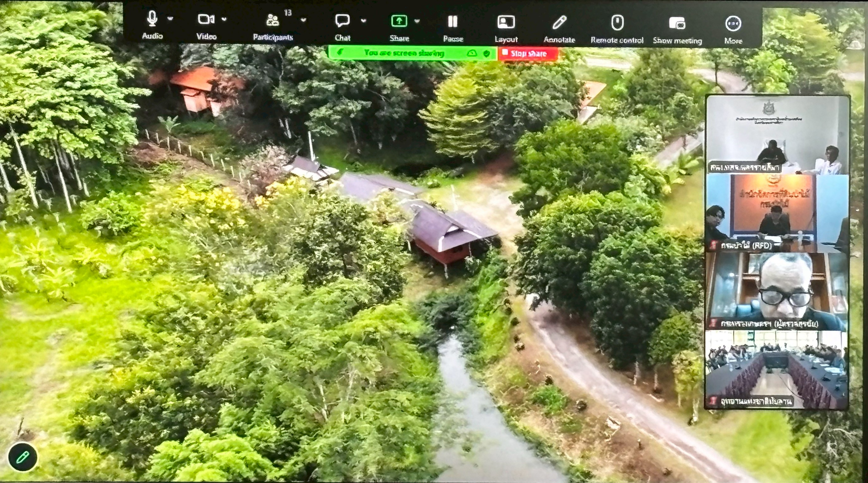This screenshot has height=483, width=868.
Task: Open the More options menu
Action: [x=733, y=24]
